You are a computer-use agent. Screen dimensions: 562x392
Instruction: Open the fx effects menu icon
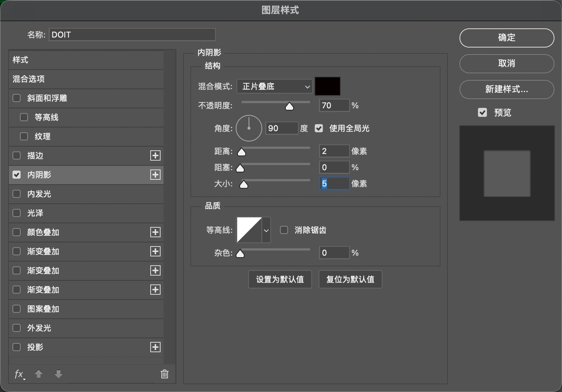tap(20, 374)
